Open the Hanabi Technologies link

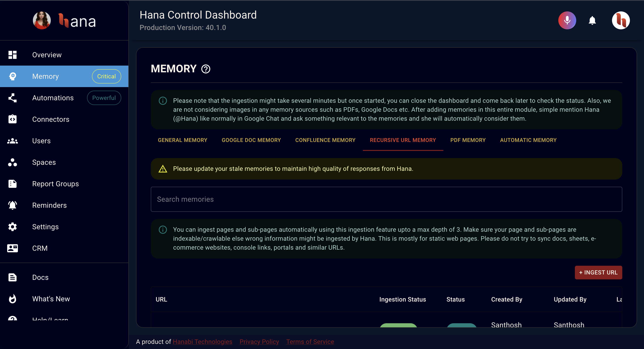[202, 342]
